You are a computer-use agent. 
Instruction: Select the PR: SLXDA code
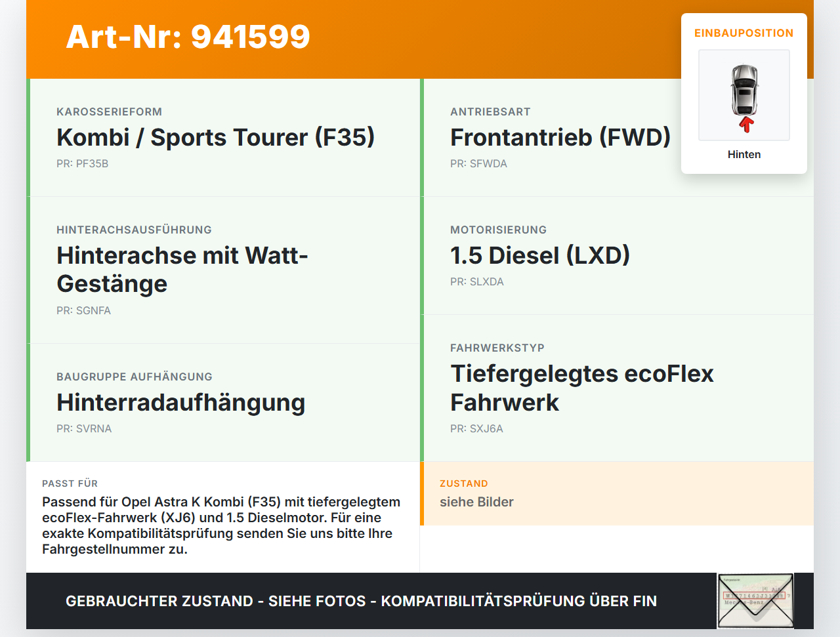click(477, 281)
